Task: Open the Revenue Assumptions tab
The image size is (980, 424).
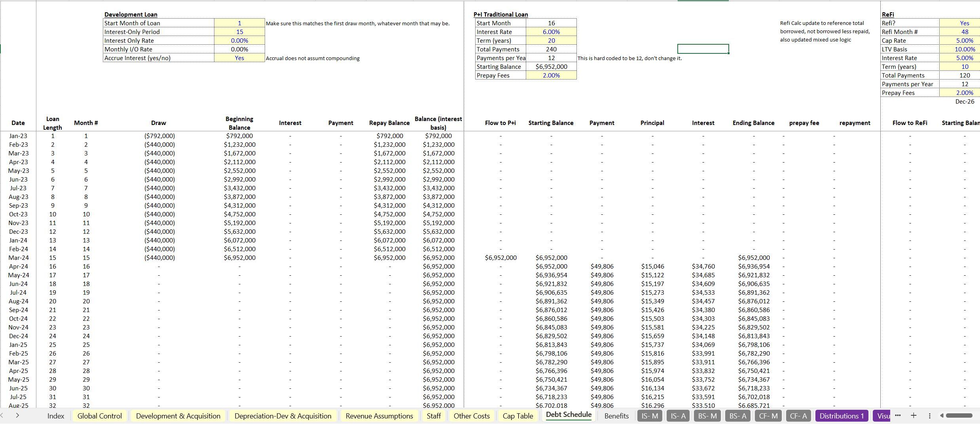Action: click(379, 416)
